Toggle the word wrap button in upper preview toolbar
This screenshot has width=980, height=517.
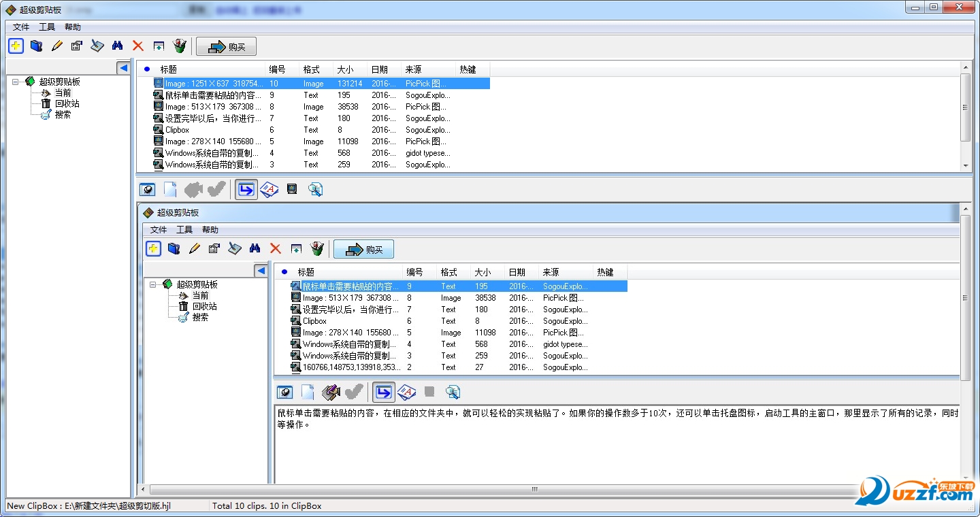(x=246, y=189)
